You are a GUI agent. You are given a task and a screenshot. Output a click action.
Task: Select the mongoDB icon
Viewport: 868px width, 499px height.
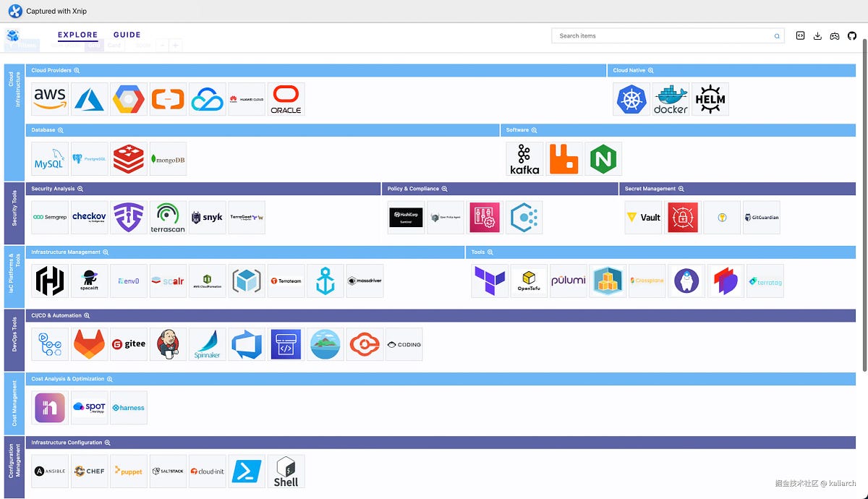click(x=167, y=158)
